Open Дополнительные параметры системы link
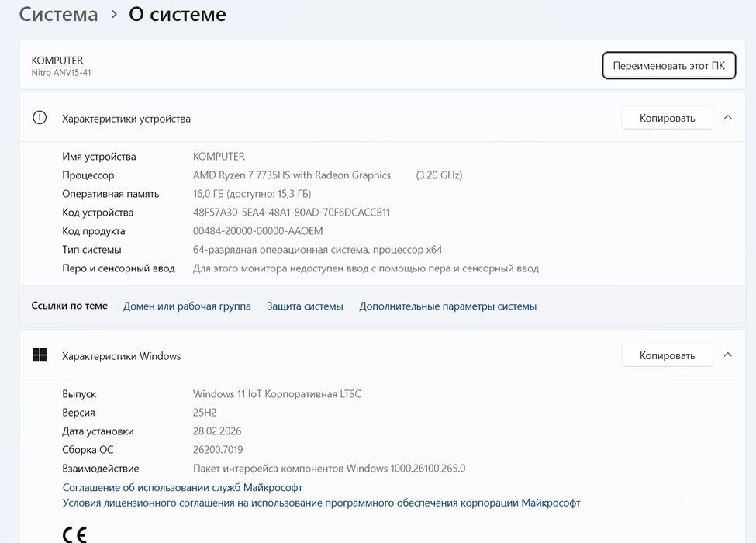 tap(448, 306)
